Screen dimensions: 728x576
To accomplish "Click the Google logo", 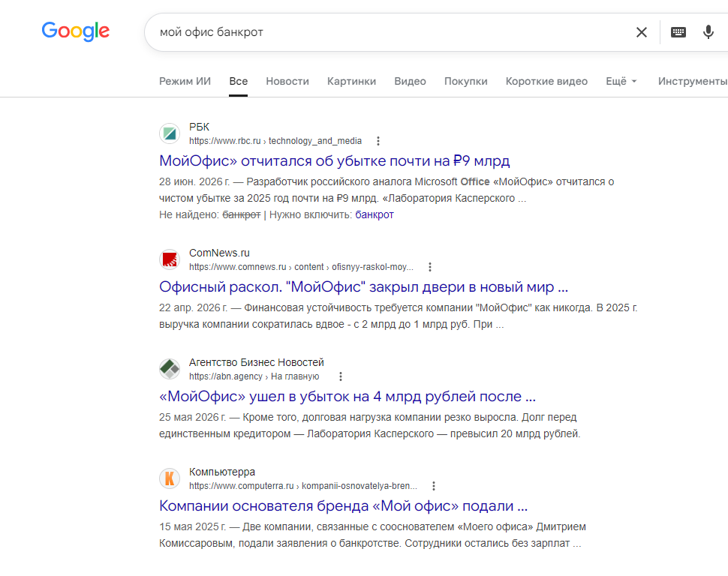I will (76, 31).
